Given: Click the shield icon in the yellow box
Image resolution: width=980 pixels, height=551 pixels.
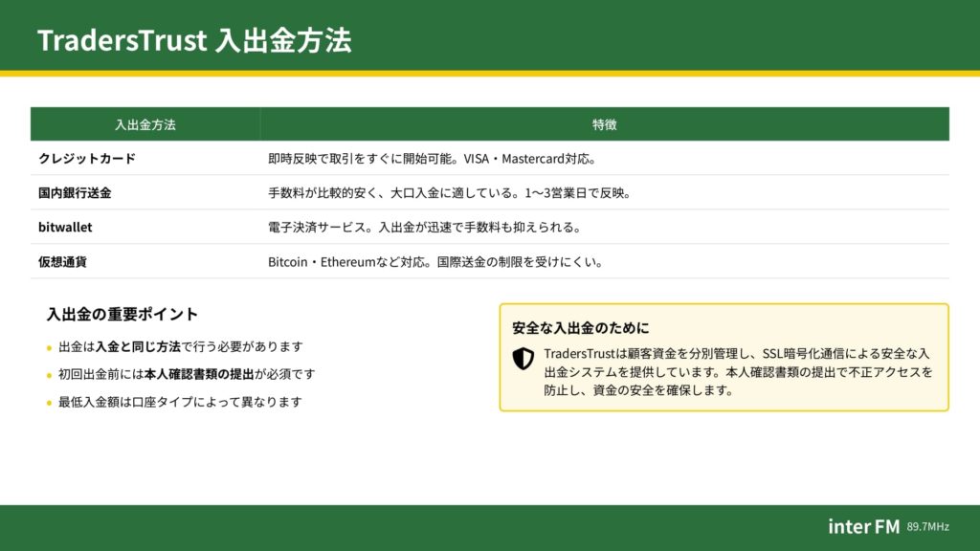Looking at the screenshot, I should (523, 359).
